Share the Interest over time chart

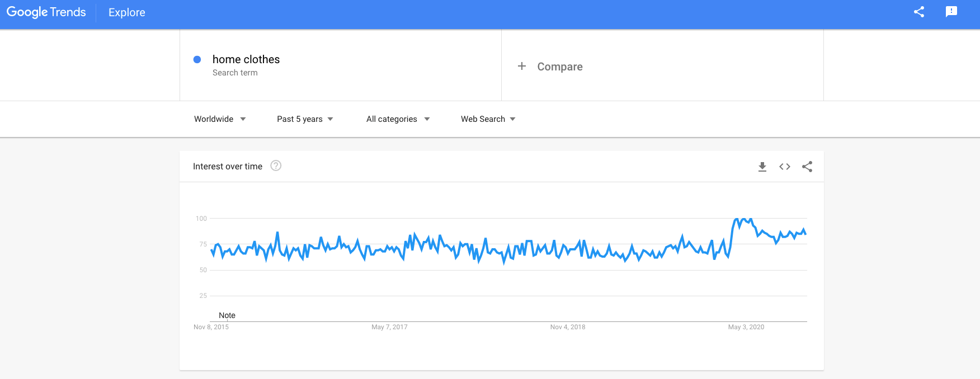click(807, 167)
